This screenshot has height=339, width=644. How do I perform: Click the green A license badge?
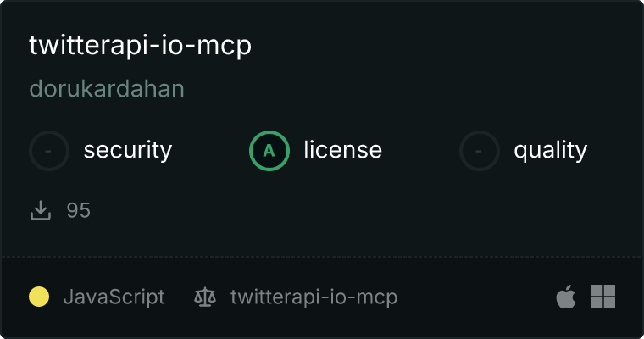[x=269, y=151]
